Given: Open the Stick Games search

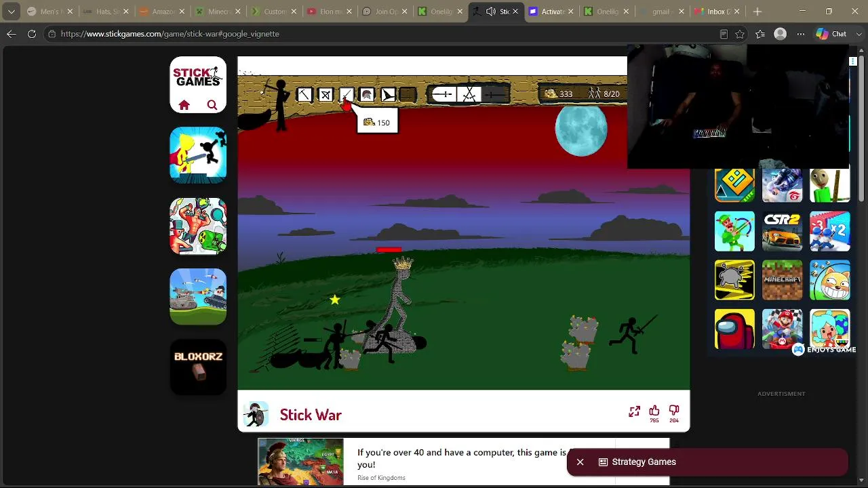Looking at the screenshot, I should click(212, 105).
